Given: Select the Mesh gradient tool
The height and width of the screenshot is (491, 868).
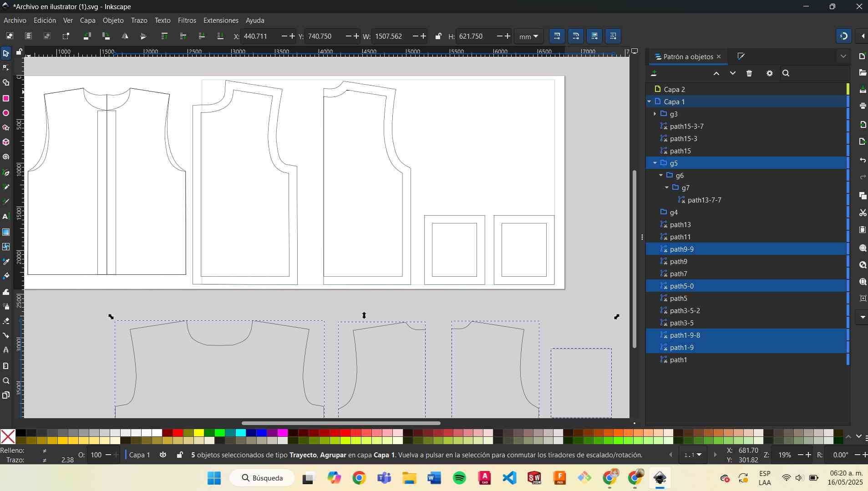Looking at the screenshot, I should 6,247.
